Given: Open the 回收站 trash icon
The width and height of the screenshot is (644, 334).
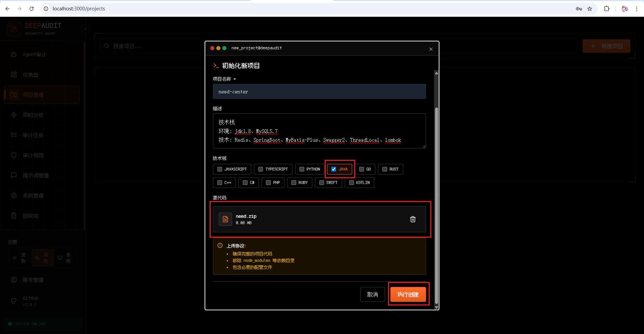Looking at the screenshot, I should pos(14,216).
